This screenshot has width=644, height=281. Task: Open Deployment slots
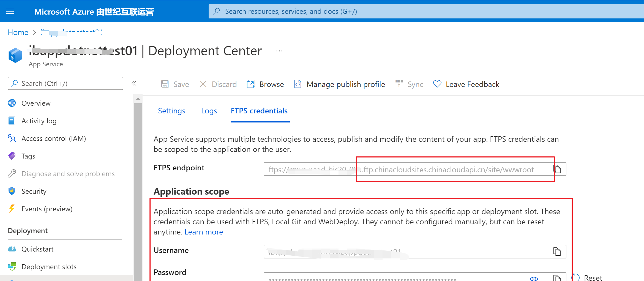[x=49, y=267]
